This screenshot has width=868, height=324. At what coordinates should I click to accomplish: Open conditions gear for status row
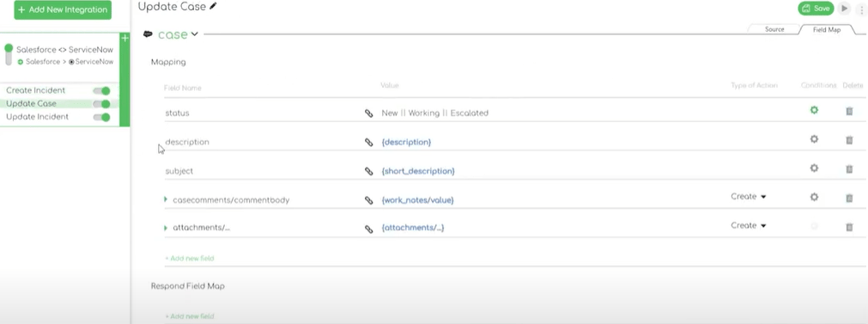[x=814, y=110]
